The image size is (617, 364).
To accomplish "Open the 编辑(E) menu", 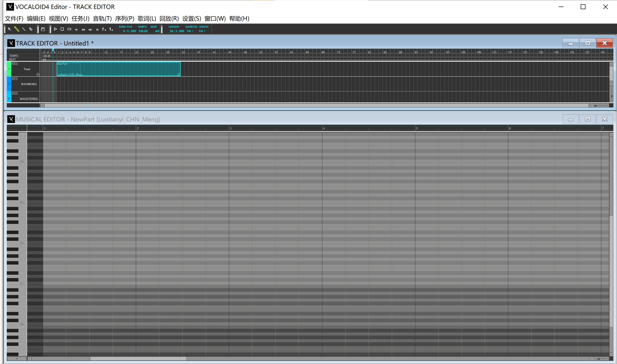I will (36, 19).
